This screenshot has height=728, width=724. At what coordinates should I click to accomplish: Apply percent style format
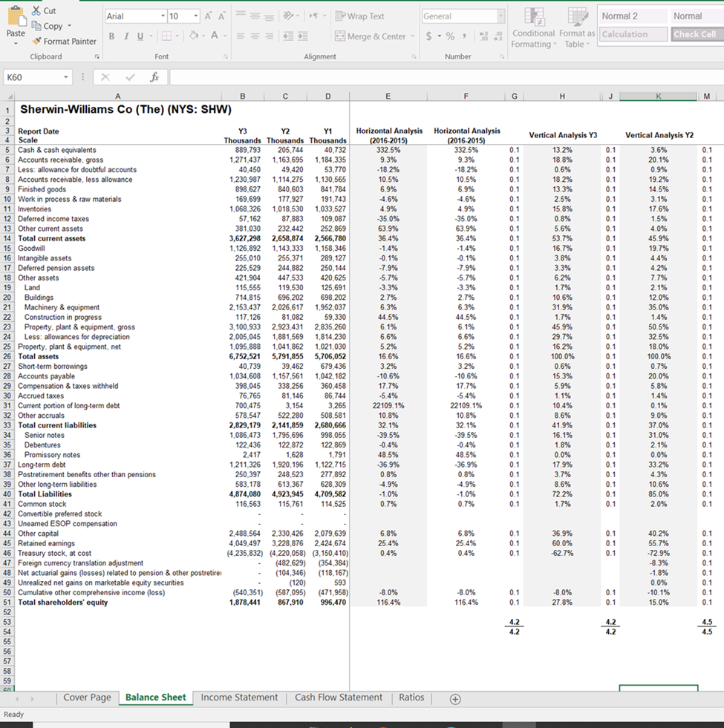click(450, 36)
